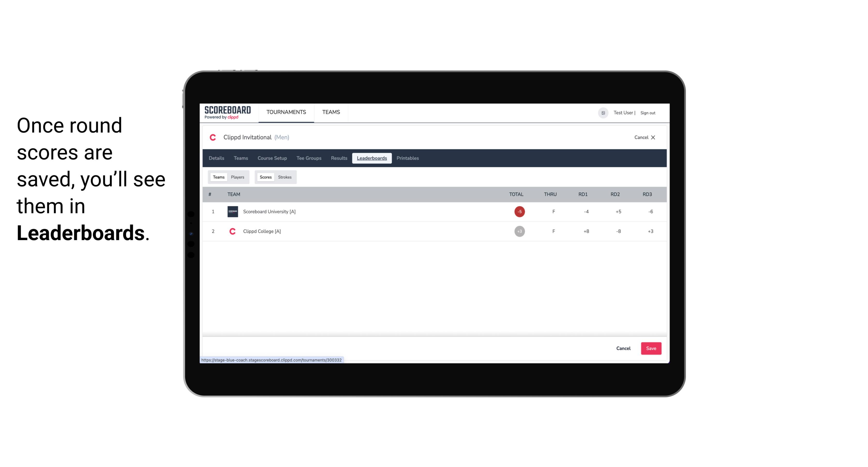Click the Cancel button
Viewport: 868px width, 467px height.
click(623, 348)
